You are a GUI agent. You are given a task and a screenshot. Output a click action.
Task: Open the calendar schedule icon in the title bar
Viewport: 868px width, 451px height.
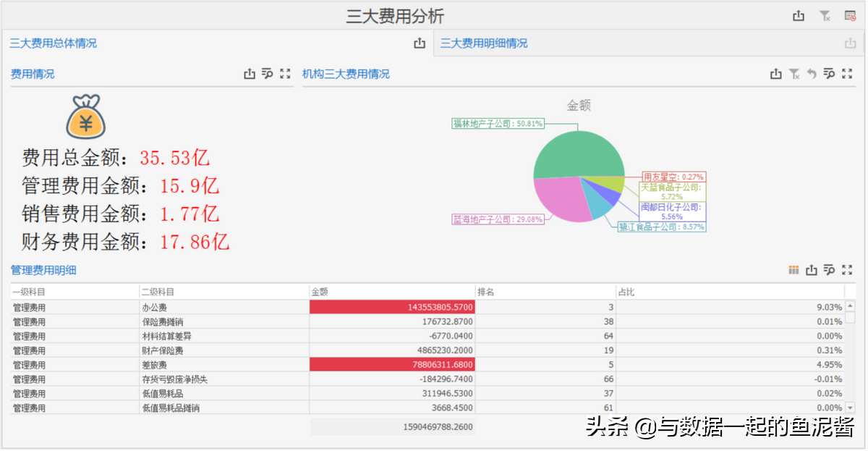coord(850,16)
